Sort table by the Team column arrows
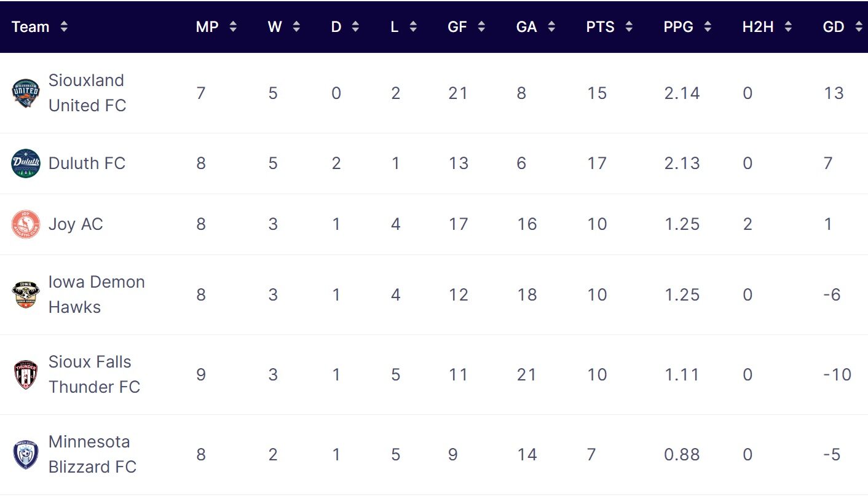The height and width of the screenshot is (496, 868). pos(64,27)
